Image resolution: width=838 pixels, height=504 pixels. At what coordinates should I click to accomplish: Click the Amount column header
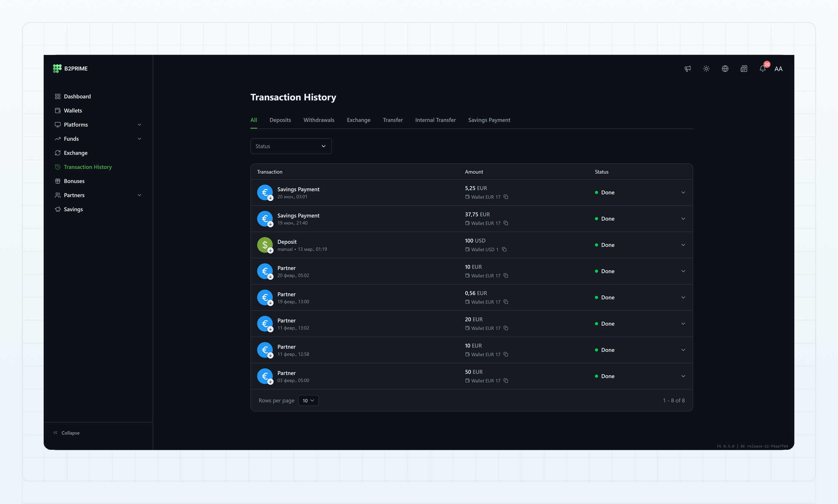pos(474,172)
